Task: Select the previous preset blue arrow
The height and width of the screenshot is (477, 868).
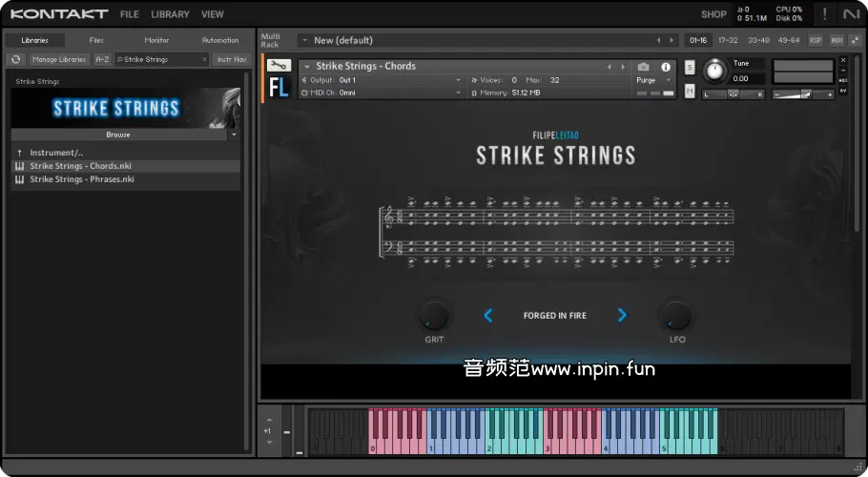Action: [487, 316]
